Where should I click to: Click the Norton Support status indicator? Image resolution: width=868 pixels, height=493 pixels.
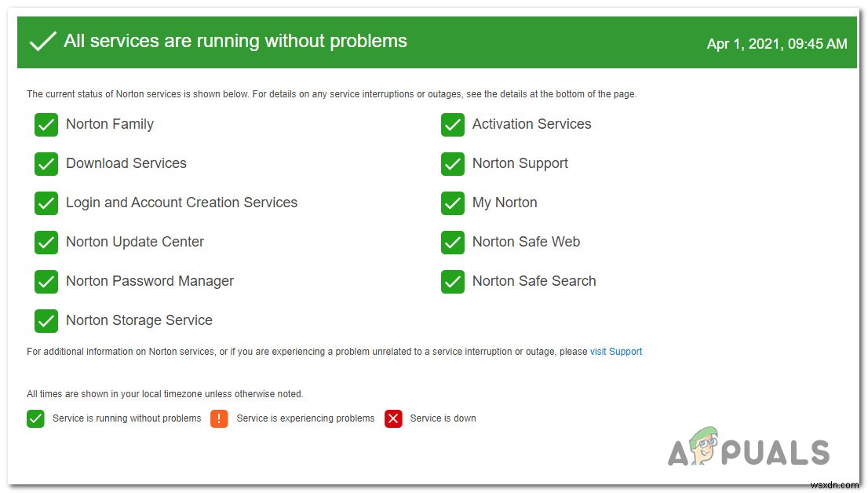pos(453,163)
